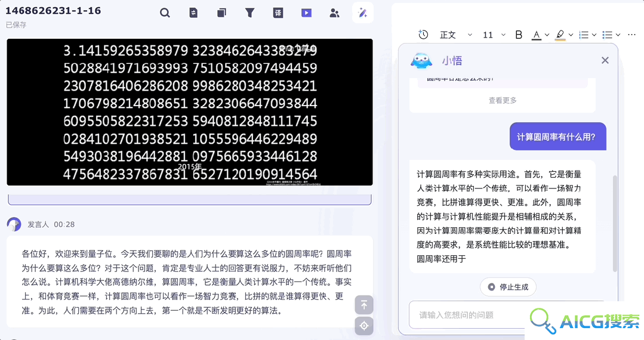Close the 小悟 assistant panel

(x=605, y=60)
